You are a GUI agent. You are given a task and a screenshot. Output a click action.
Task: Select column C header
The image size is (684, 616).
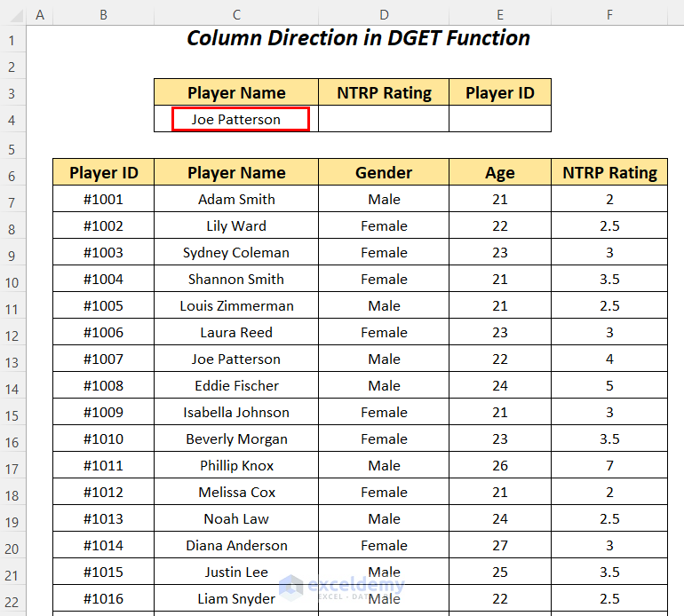(236, 14)
